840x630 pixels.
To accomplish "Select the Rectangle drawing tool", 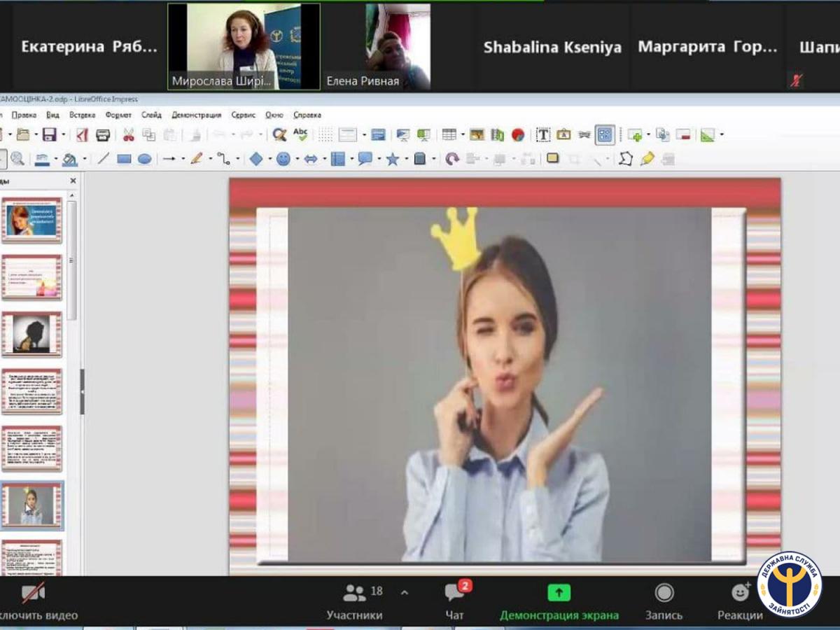I will pyautogui.click(x=124, y=159).
